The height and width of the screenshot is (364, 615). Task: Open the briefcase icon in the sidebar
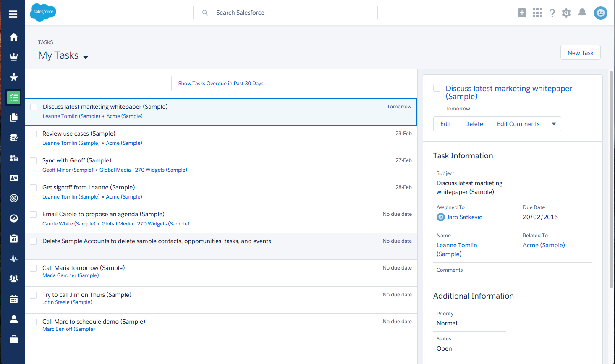[14, 339]
